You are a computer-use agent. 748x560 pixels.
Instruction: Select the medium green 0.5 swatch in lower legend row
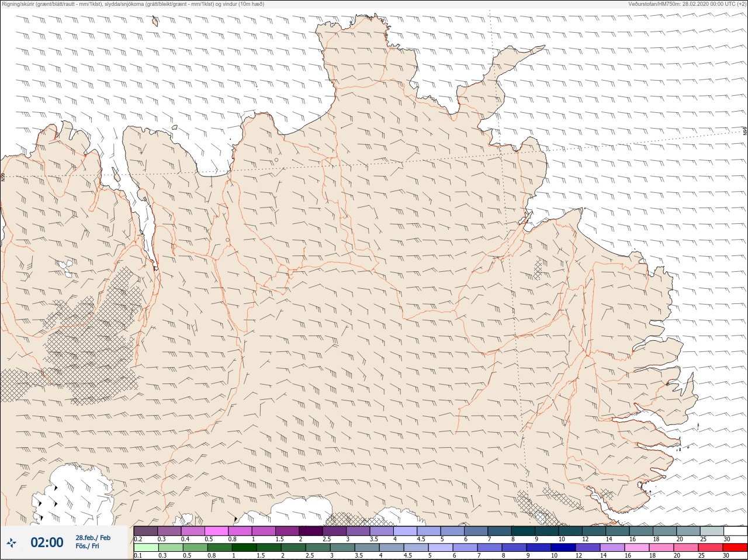[x=195, y=548]
